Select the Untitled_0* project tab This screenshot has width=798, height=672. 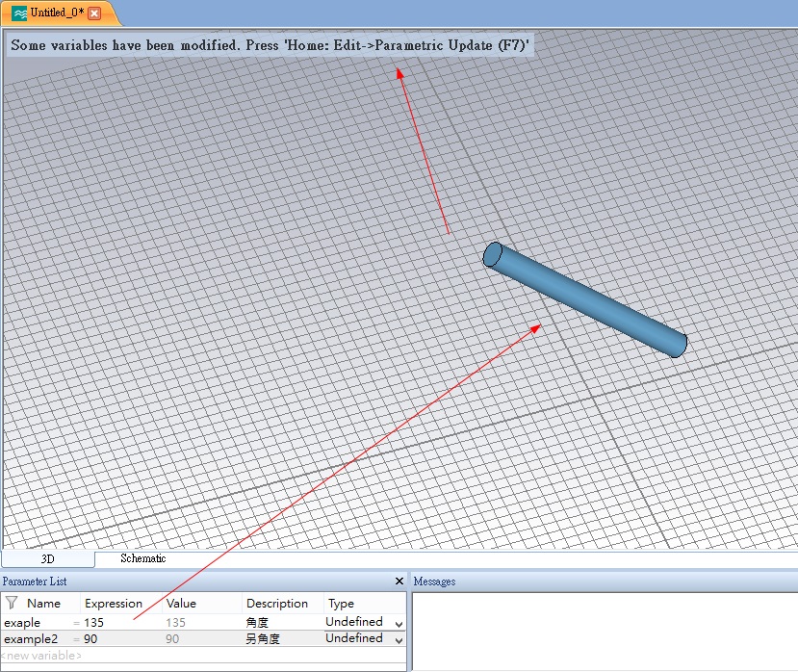[60, 13]
